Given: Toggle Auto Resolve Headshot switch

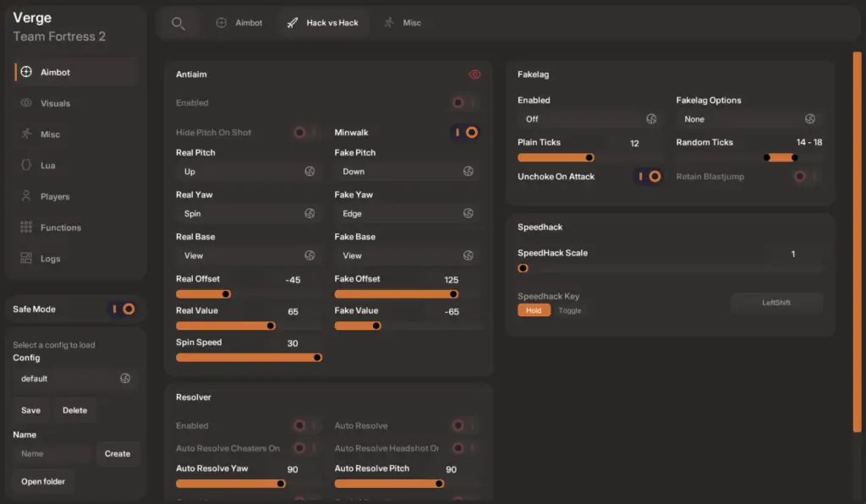Looking at the screenshot, I should 465,447.
